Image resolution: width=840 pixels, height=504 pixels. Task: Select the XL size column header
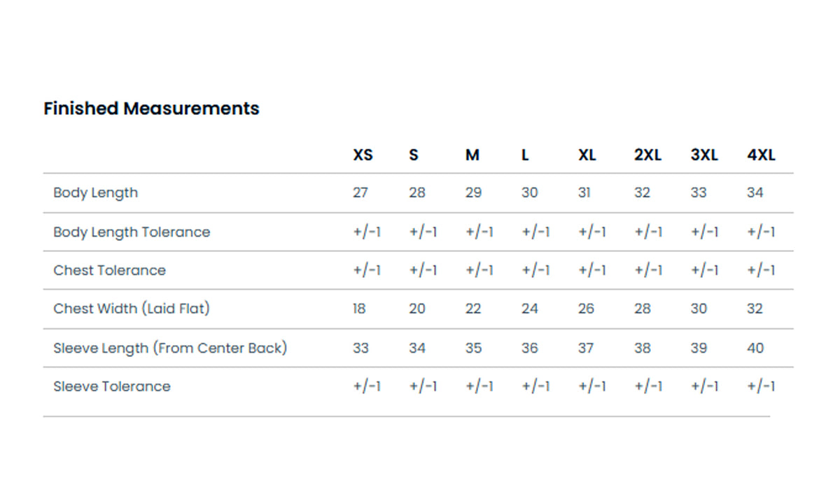pos(587,155)
